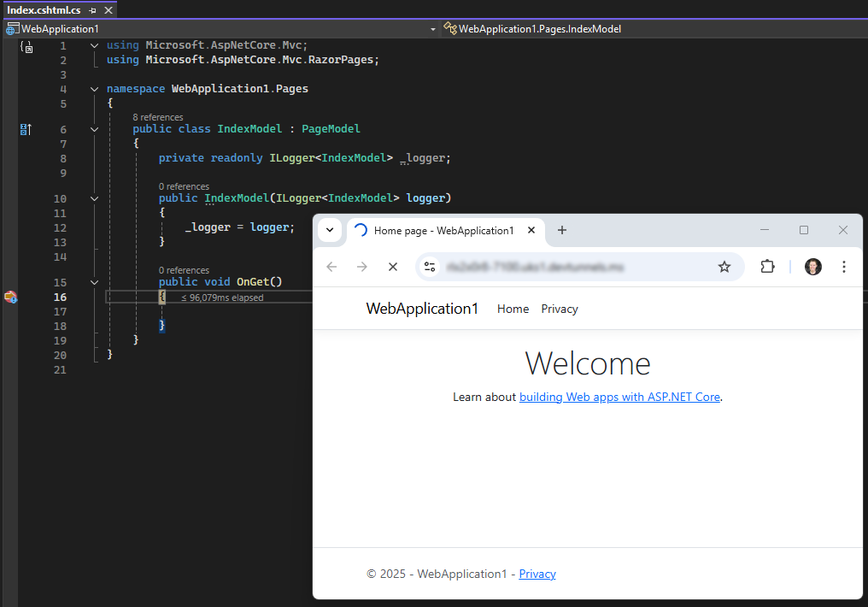Collapse the IndexModel class definition

click(94, 129)
